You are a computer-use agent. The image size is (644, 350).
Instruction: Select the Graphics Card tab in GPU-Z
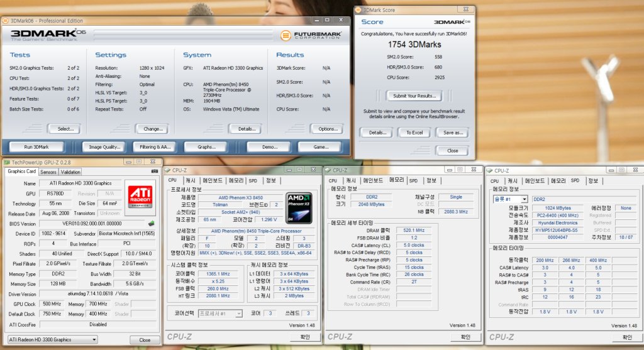(21, 172)
